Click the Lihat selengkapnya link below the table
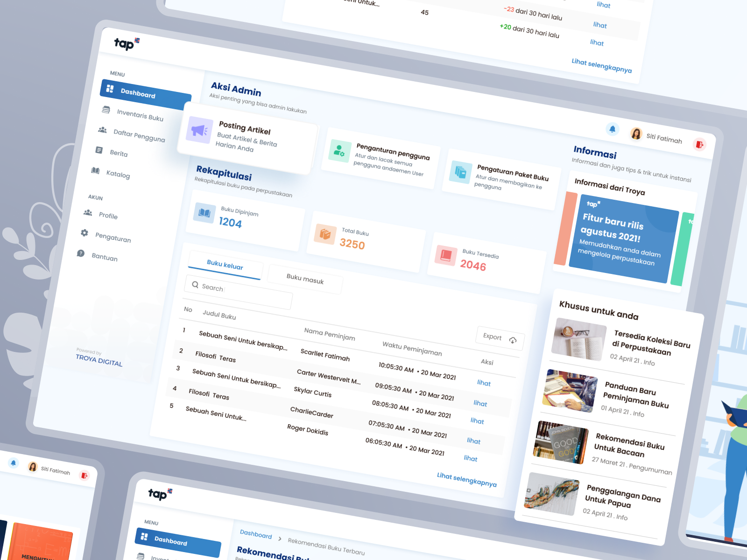 [466, 479]
